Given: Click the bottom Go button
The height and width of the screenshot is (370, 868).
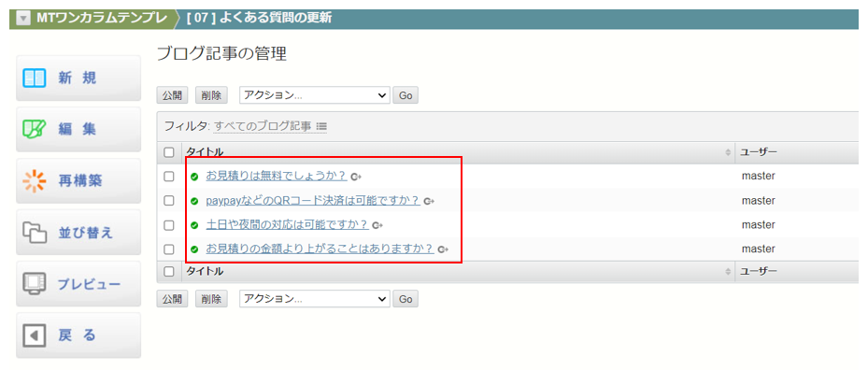Looking at the screenshot, I should click(406, 299).
